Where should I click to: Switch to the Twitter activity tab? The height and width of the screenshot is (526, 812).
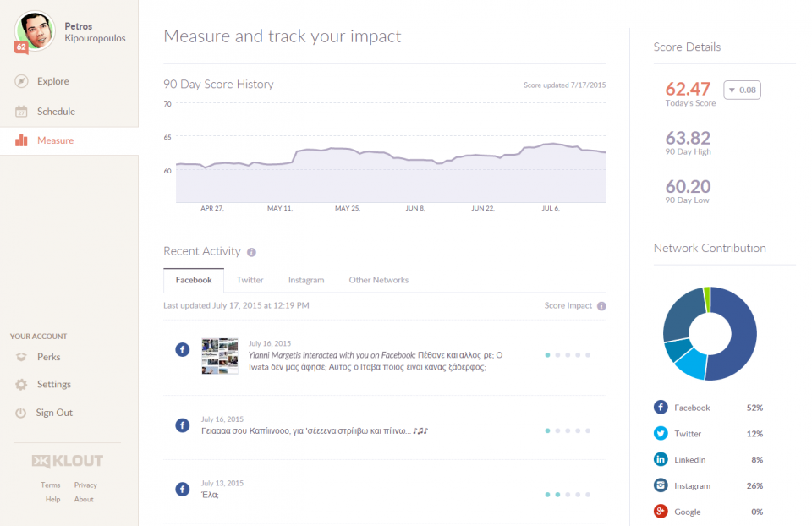coord(250,280)
